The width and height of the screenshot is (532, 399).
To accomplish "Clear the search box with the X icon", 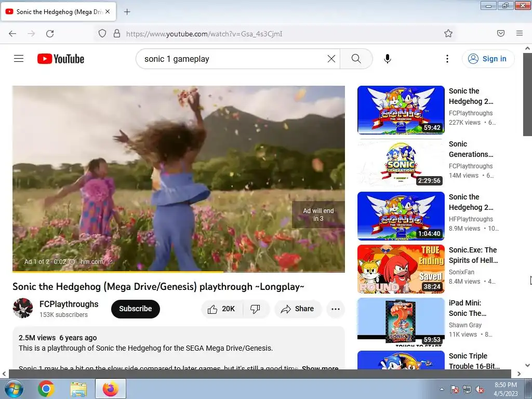I will 331,59.
